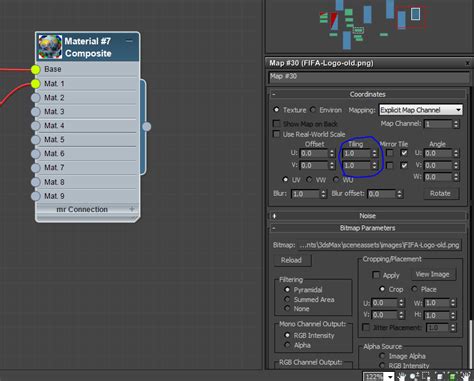Enable Use Real-World Scale checkbox

[x=276, y=134]
